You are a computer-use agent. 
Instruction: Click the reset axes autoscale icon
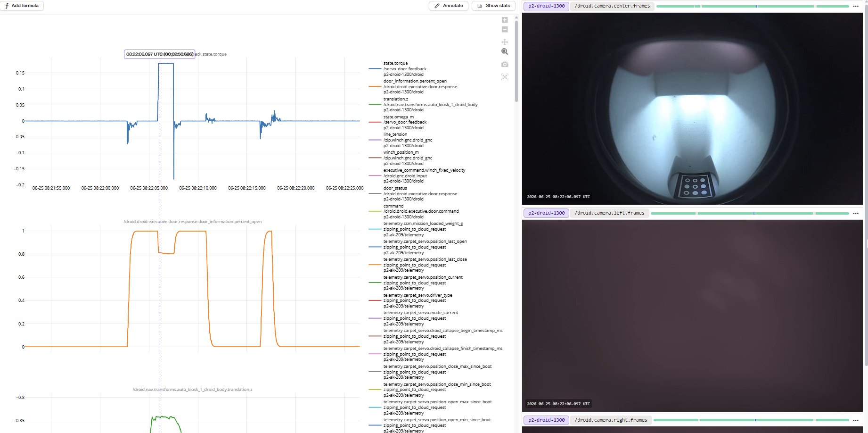[505, 77]
